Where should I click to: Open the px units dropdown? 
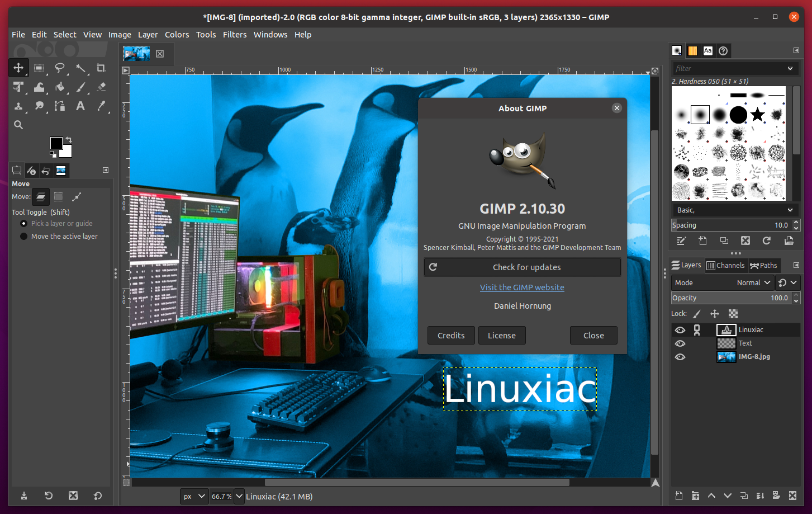pos(194,496)
